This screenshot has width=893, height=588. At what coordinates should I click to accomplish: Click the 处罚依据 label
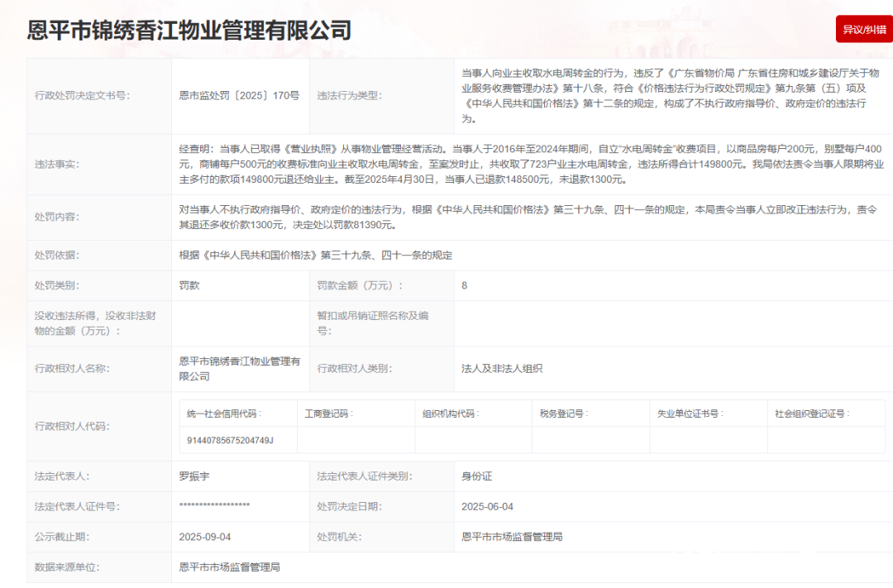[57, 256]
